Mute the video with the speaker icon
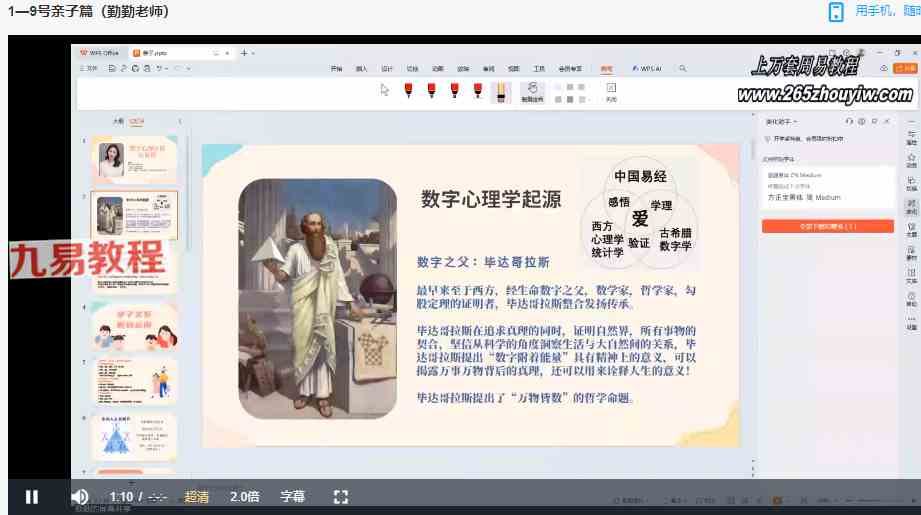921x515 pixels. tap(80, 497)
